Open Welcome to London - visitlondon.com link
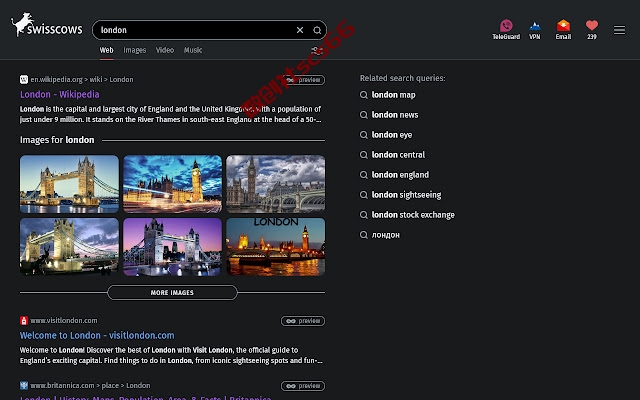 (x=97, y=336)
